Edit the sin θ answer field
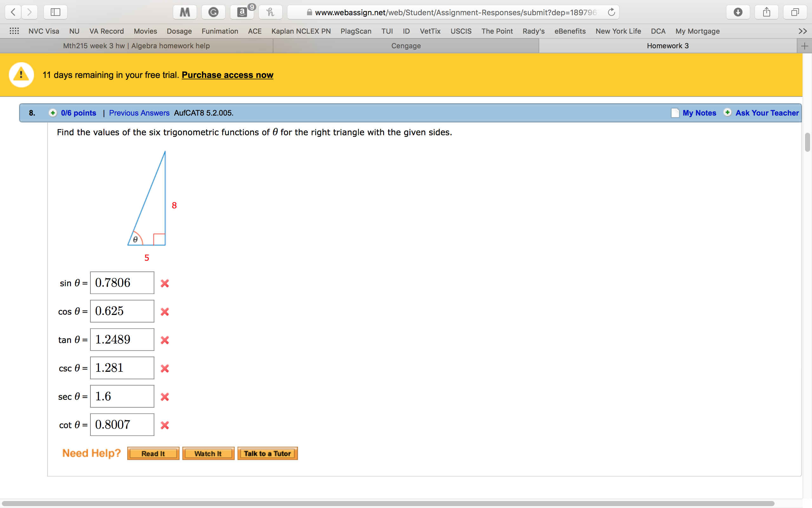This screenshot has height=508, width=812. click(x=122, y=283)
